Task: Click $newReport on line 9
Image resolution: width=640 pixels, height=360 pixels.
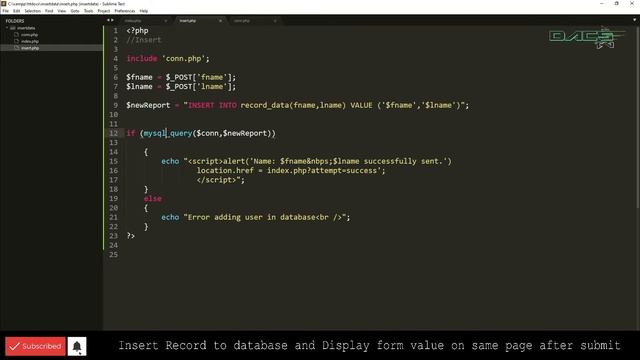Action: click(148, 105)
